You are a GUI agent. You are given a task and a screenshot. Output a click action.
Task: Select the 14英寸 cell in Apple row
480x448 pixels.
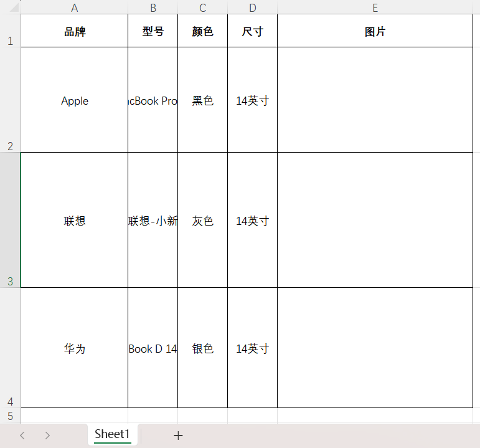pyautogui.click(x=253, y=100)
